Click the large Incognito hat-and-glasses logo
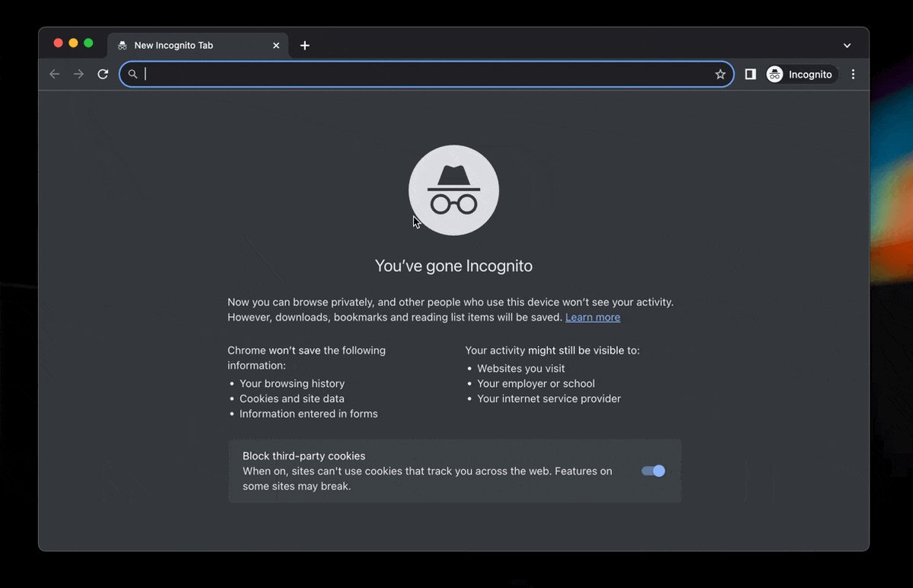This screenshot has height=588, width=913. pos(453,190)
